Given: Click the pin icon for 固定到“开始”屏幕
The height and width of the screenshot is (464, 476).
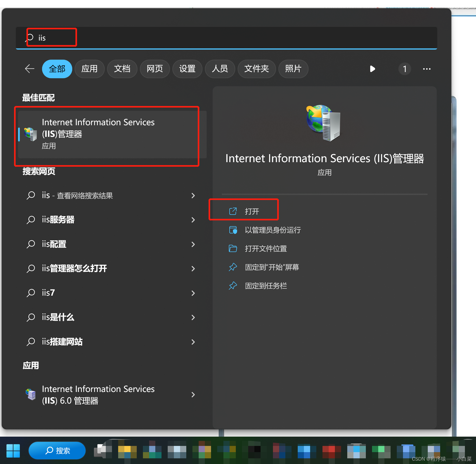Looking at the screenshot, I should (233, 267).
